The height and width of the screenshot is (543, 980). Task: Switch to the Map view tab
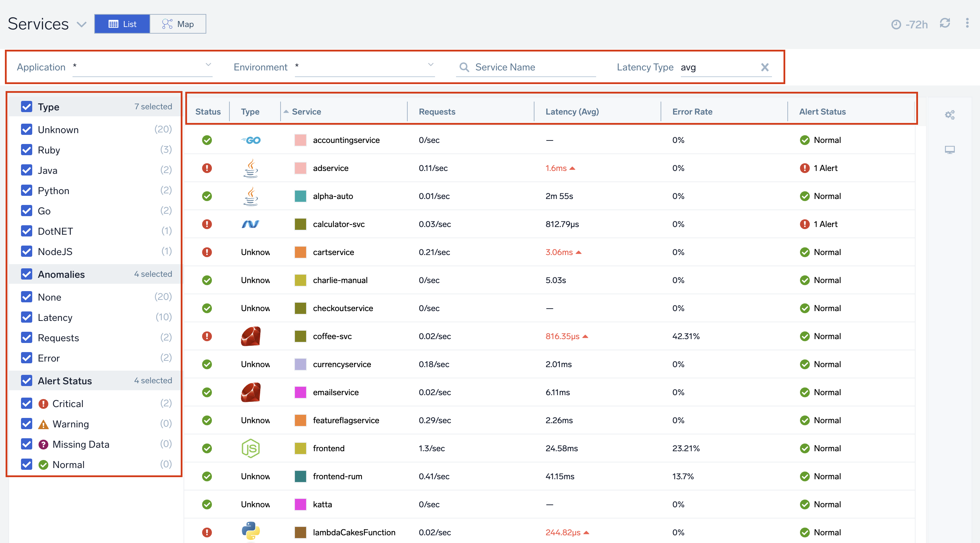[178, 23]
